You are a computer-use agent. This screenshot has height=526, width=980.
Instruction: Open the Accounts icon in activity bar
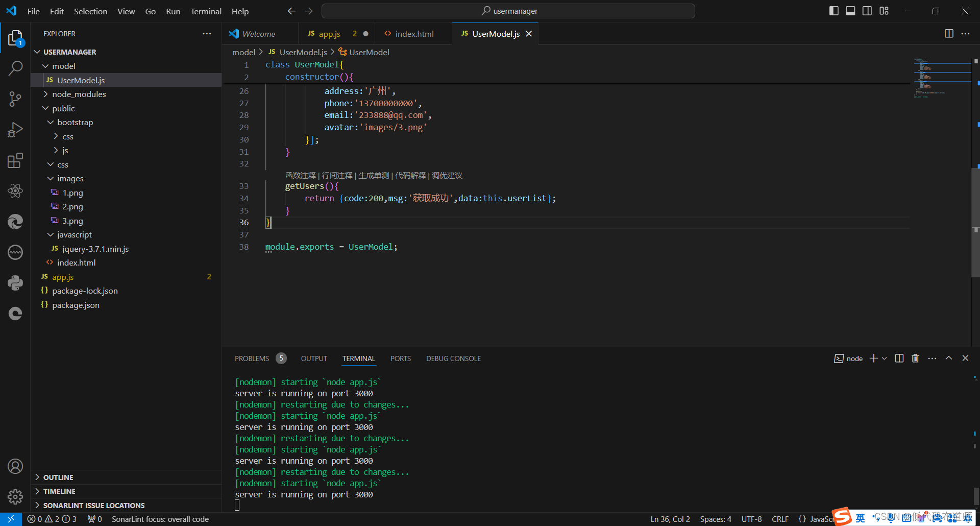coord(15,466)
